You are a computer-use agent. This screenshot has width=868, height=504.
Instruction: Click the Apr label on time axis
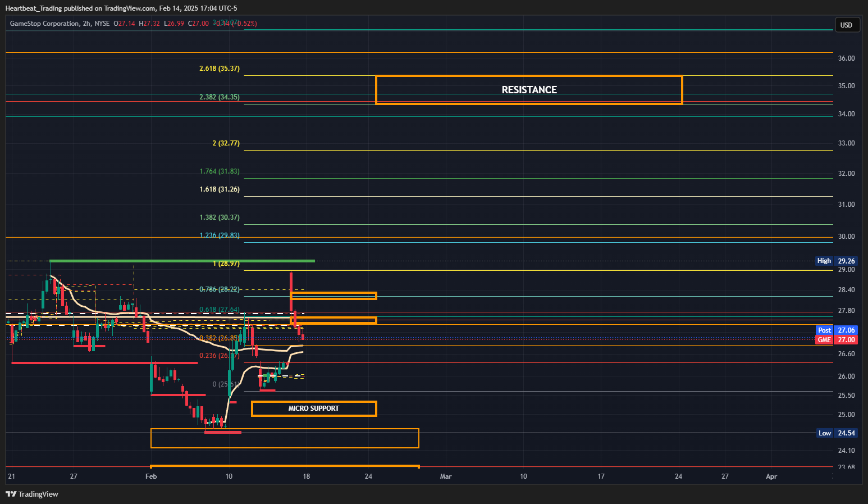click(771, 476)
